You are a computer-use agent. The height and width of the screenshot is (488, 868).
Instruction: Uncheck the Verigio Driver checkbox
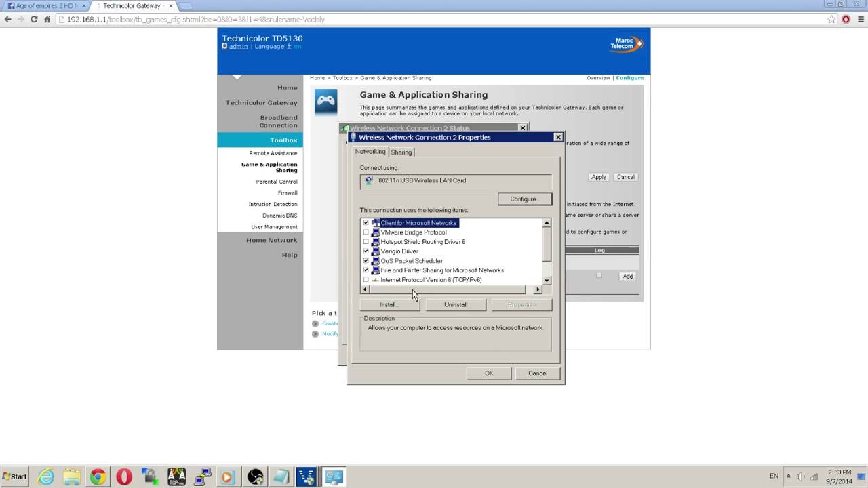click(366, 251)
